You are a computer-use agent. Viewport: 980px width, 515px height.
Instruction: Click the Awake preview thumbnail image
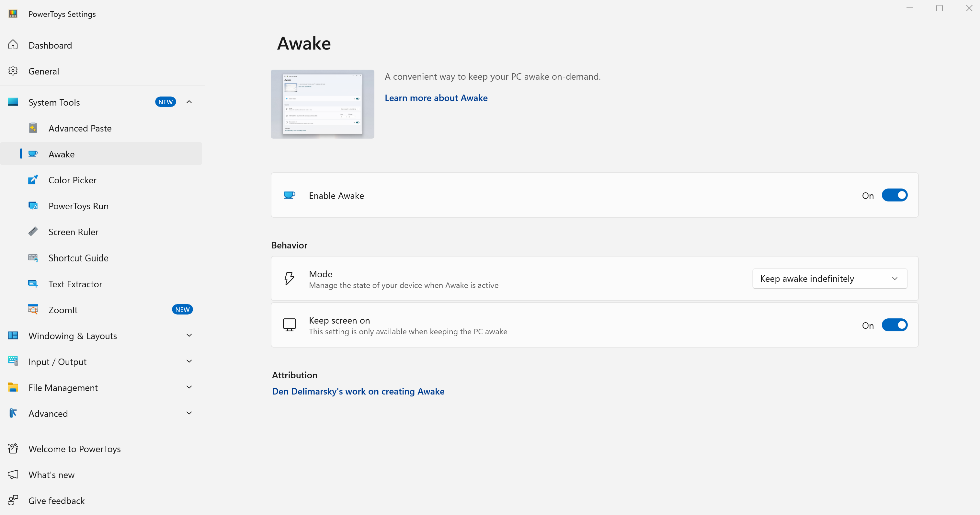pyautogui.click(x=322, y=104)
